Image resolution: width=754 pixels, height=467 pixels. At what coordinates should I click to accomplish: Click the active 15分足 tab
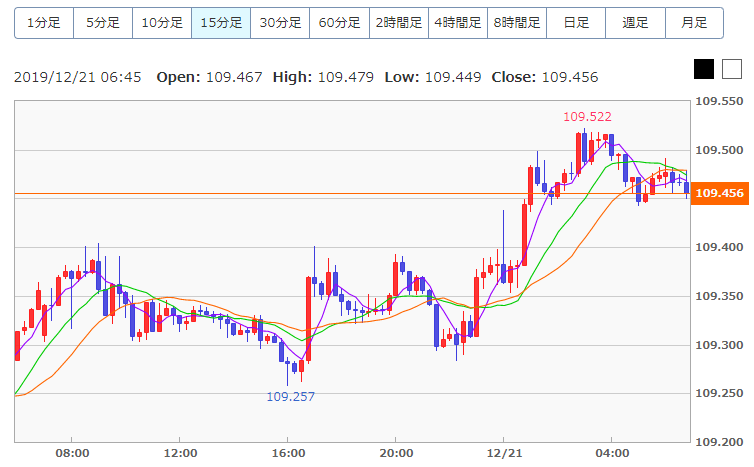click(x=221, y=22)
